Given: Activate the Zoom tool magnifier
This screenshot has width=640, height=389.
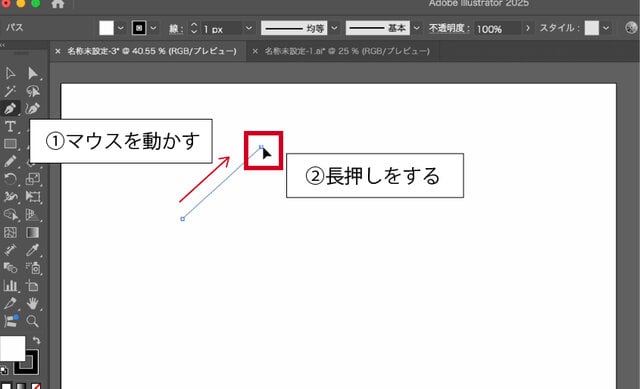Looking at the screenshot, I should tap(32, 321).
